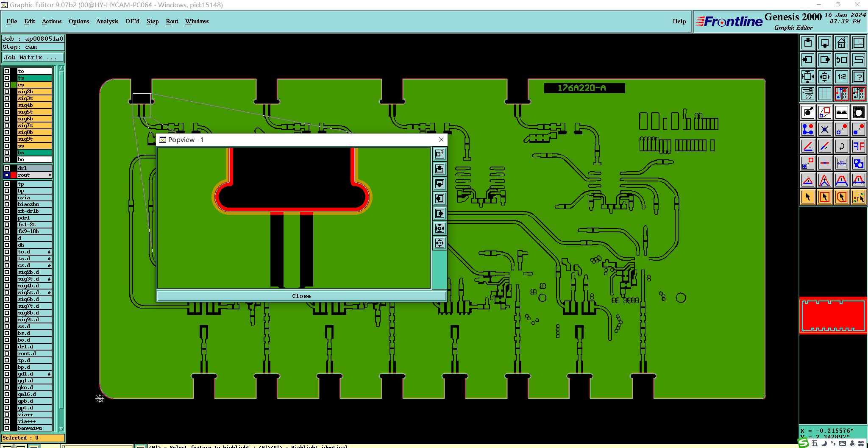Click the previous view undo-zoom icon
Image resolution: width=868 pixels, height=448 pixels.
tap(841, 60)
